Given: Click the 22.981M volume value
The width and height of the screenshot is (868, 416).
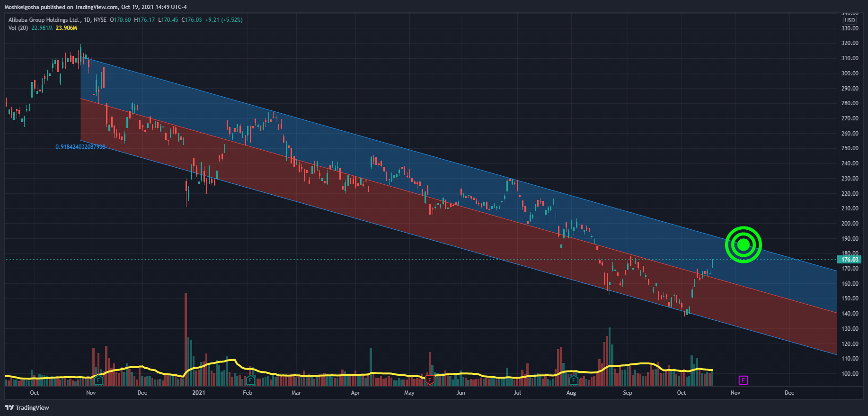Looking at the screenshot, I should tap(42, 28).
